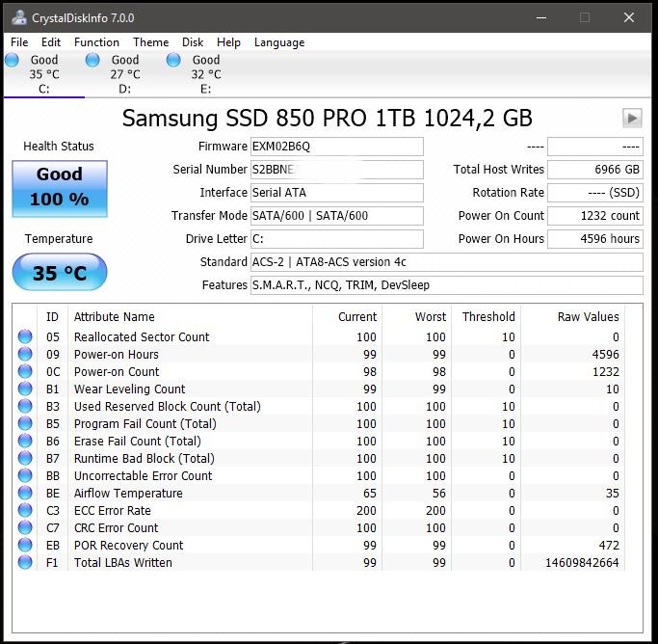
Task: Click status orb for Used Reserved Block Count
Action: point(25,406)
